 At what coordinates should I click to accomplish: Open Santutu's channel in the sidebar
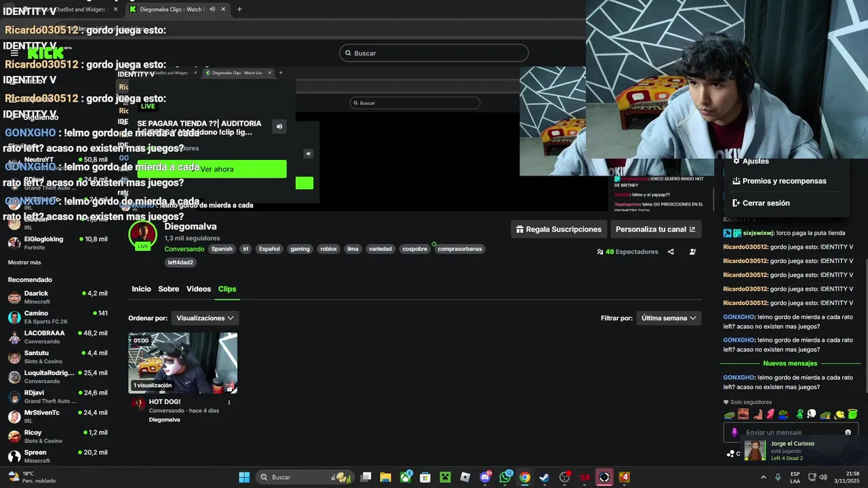coord(58,357)
